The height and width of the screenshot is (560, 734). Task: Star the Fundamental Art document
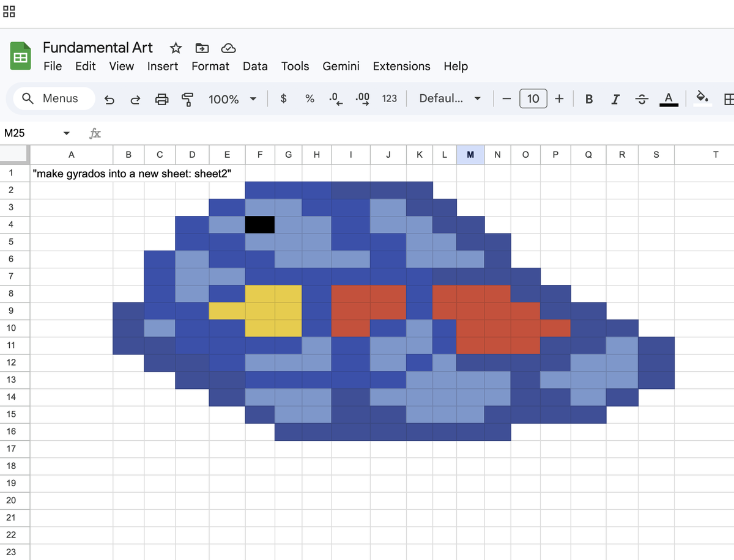176,48
